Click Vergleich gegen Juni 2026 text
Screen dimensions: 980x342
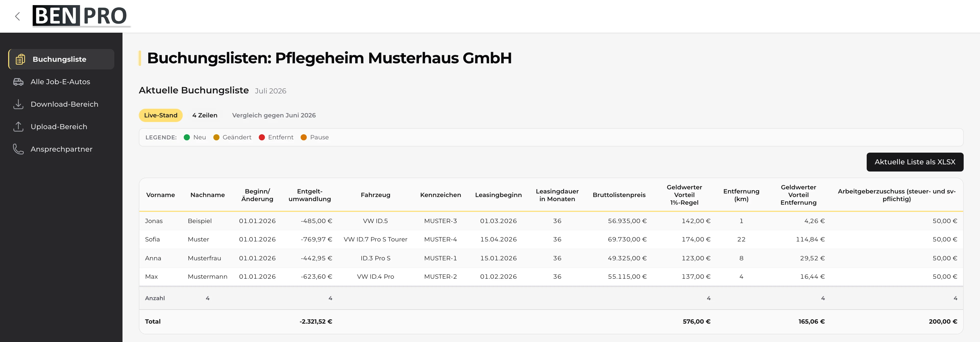click(x=274, y=115)
